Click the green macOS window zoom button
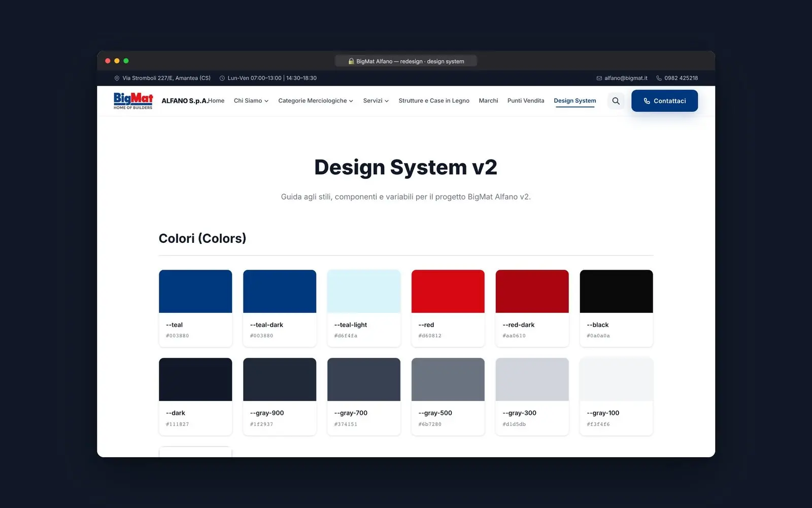Screen dimensions: 812x508 126,61
